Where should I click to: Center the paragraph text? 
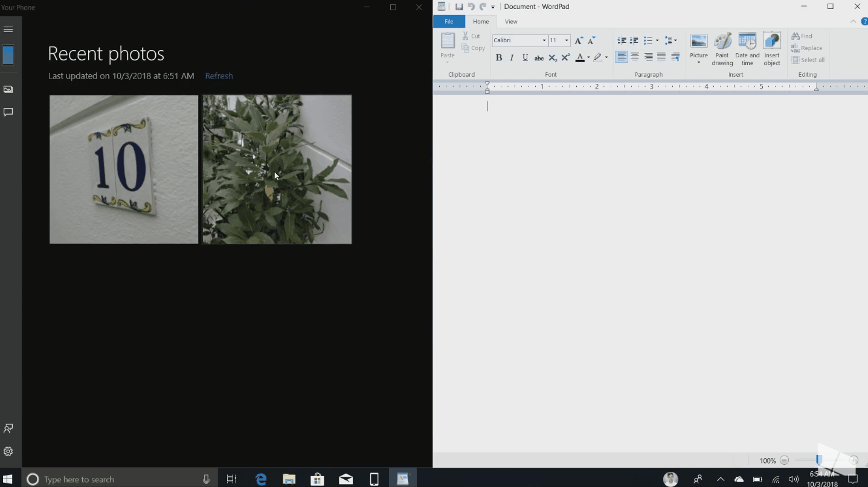click(635, 57)
